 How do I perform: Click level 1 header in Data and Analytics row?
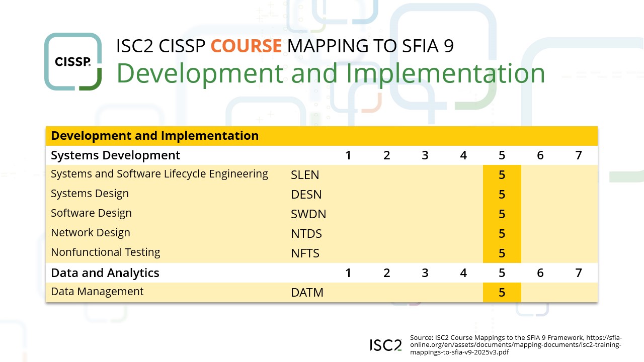tap(348, 273)
